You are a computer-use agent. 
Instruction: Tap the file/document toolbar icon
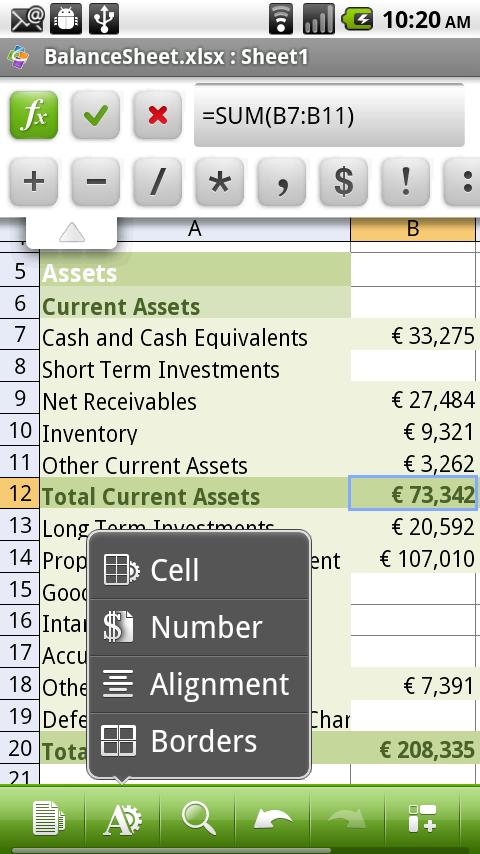(48, 818)
